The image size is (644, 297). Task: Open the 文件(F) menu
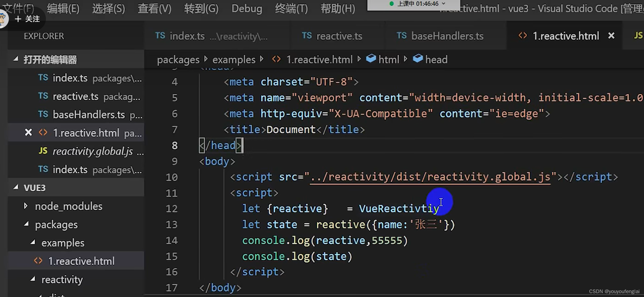point(18,9)
